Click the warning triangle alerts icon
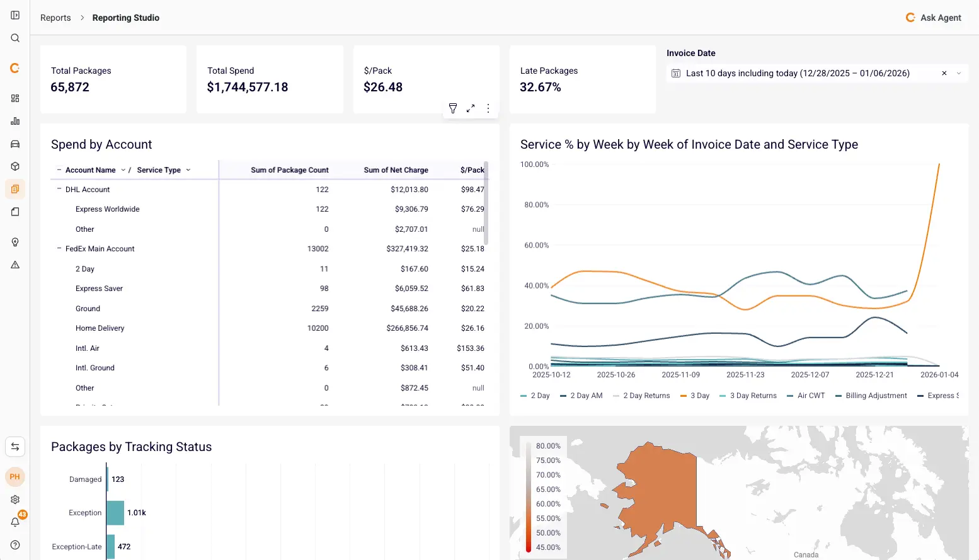 click(x=15, y=265)
